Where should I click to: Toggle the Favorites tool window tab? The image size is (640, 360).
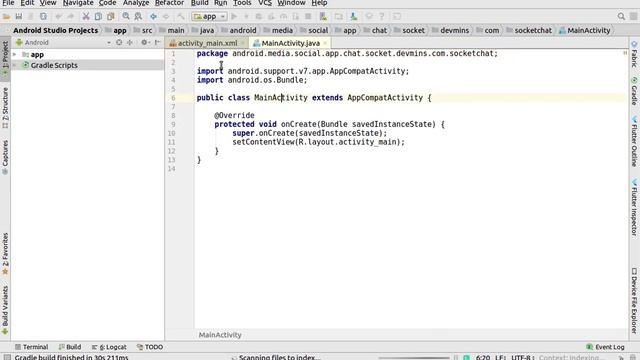(x=5, y=253)
